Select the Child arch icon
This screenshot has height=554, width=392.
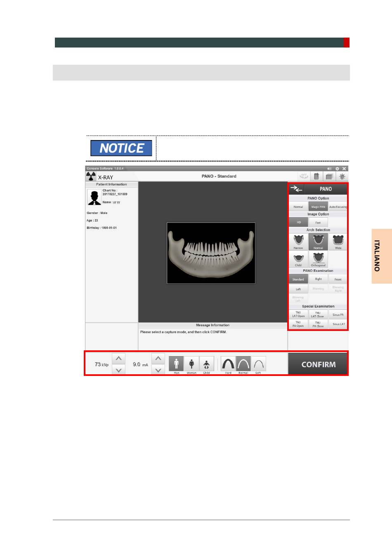(298, 259)
